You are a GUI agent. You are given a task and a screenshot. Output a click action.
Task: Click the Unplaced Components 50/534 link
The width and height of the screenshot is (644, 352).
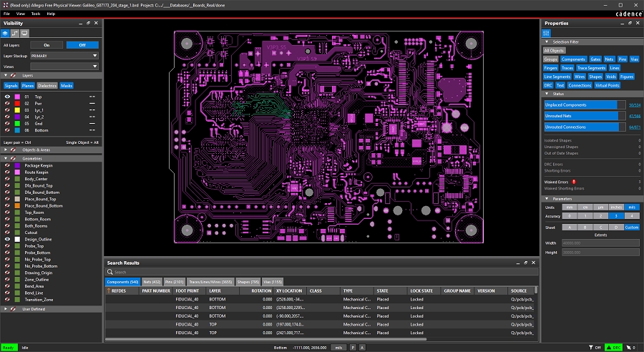point(633,104)
